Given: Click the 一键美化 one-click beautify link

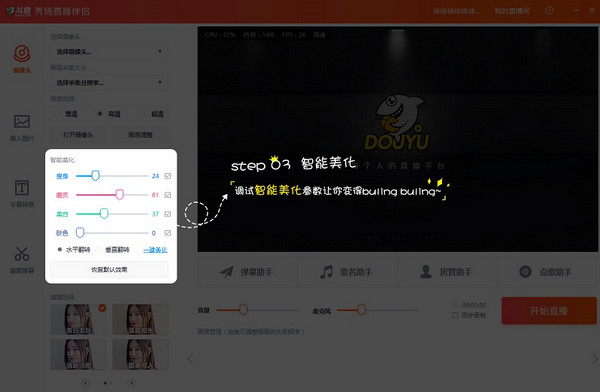Looking at the screenshot, I should point(155,250).
